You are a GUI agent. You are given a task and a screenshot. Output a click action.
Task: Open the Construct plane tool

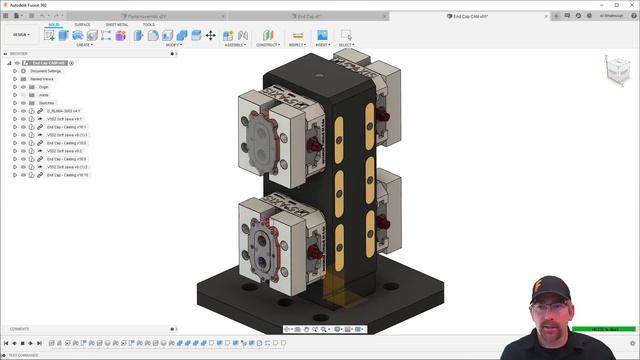268,35
